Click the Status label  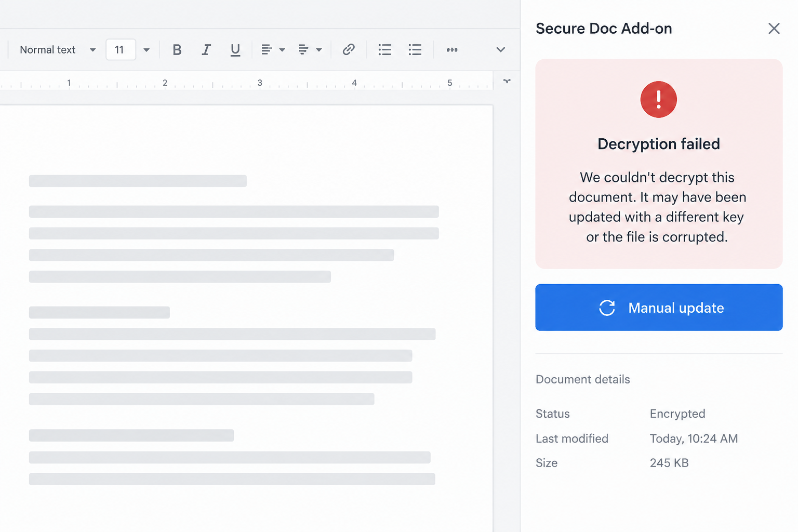pyautogui.click(x=553, y=414)
